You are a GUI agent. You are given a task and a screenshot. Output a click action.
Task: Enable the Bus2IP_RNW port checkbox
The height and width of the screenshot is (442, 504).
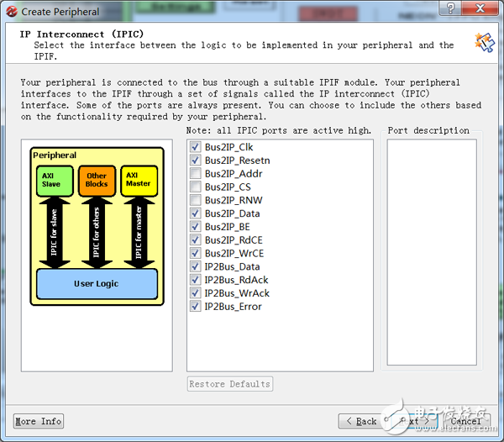196,201
